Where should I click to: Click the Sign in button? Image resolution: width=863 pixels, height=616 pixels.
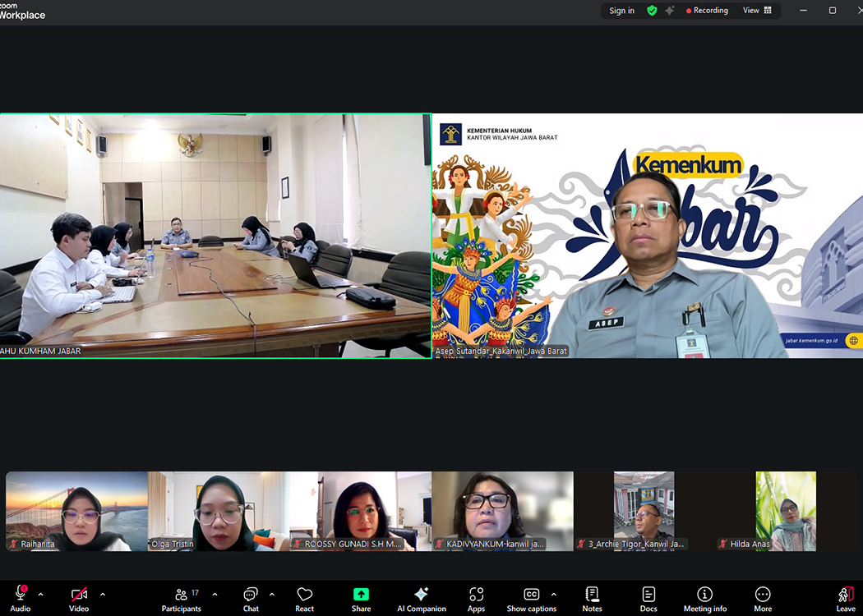pos(621,11)
